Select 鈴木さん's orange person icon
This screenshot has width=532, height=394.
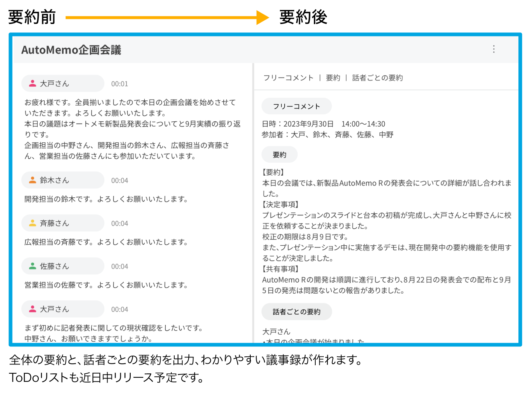pos(32,180)
